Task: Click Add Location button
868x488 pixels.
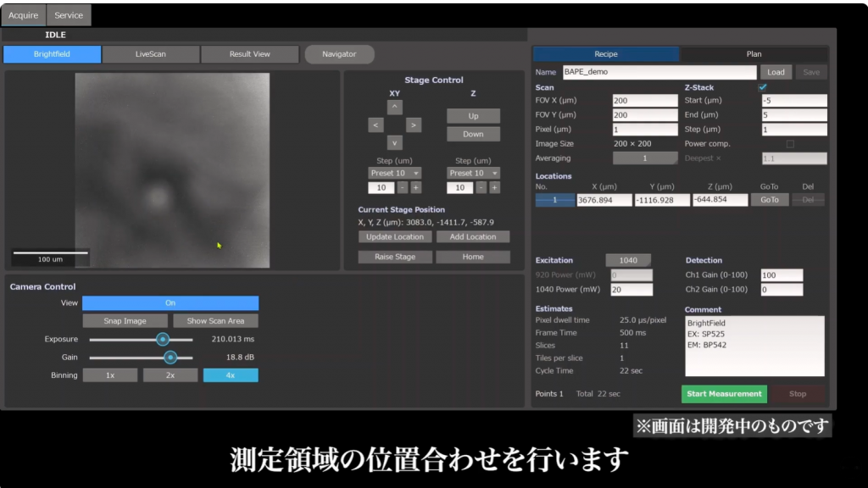Action: [x=473, y=237]
